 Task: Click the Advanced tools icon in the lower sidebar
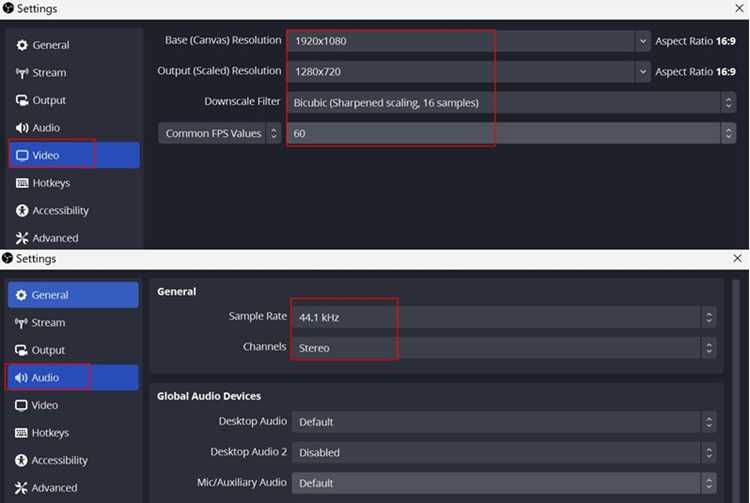21,488
